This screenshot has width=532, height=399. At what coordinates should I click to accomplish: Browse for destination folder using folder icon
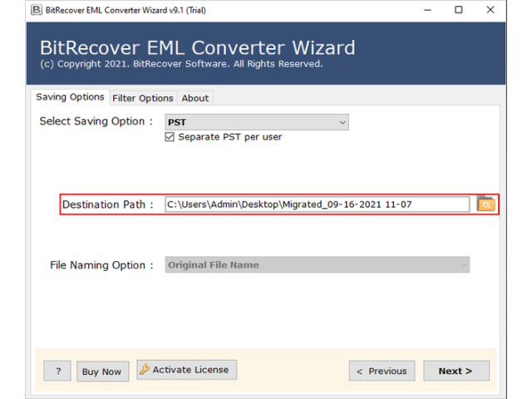click(x=485, y=204)
